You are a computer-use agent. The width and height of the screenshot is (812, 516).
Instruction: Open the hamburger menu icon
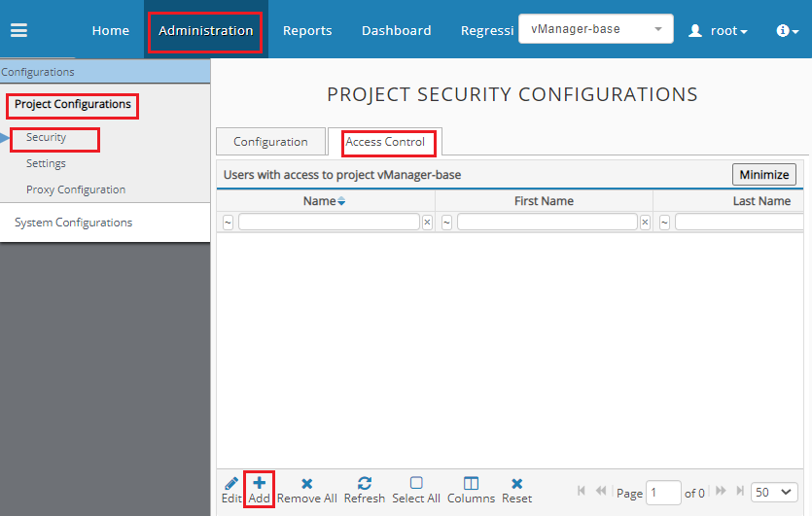(18, 30)
